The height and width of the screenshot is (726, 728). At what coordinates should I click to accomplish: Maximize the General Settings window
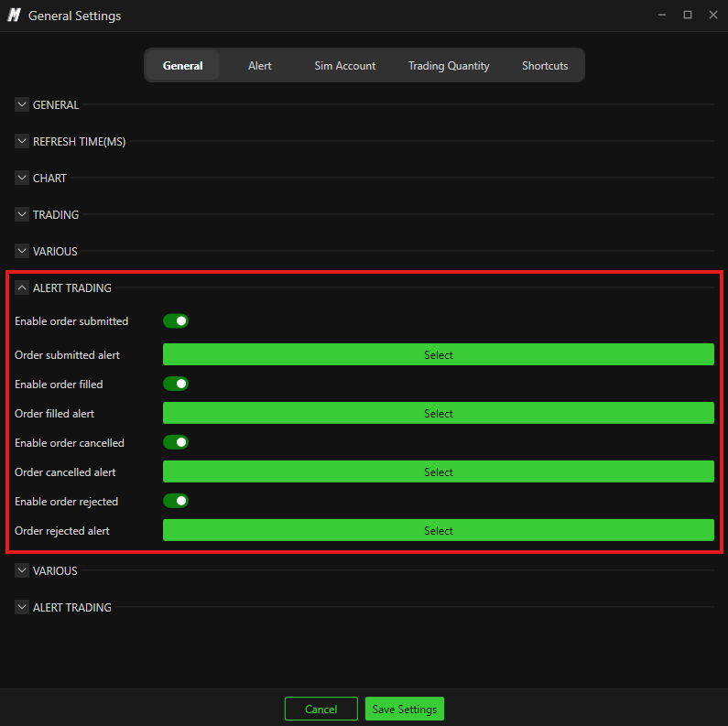click(x=688, y=15)
